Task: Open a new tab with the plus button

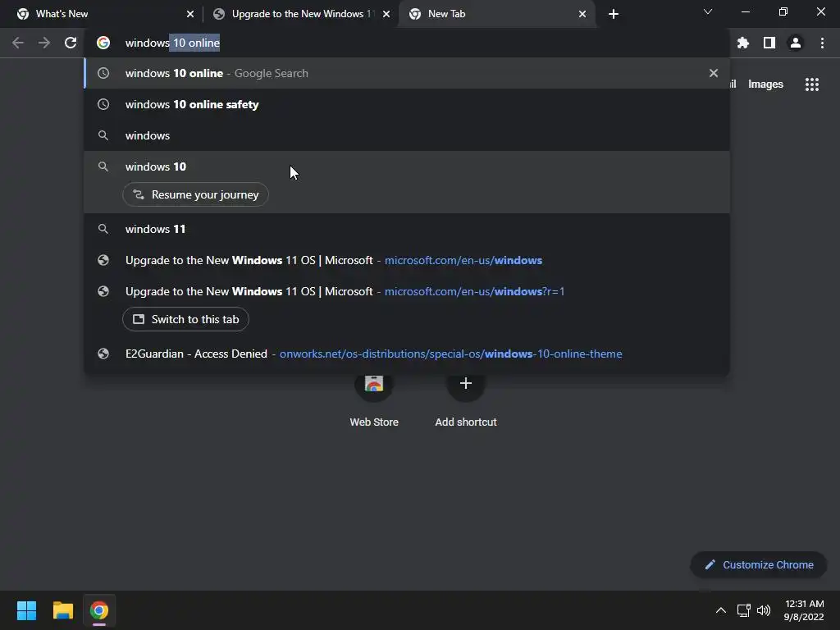Action: [x=614, y=14]
